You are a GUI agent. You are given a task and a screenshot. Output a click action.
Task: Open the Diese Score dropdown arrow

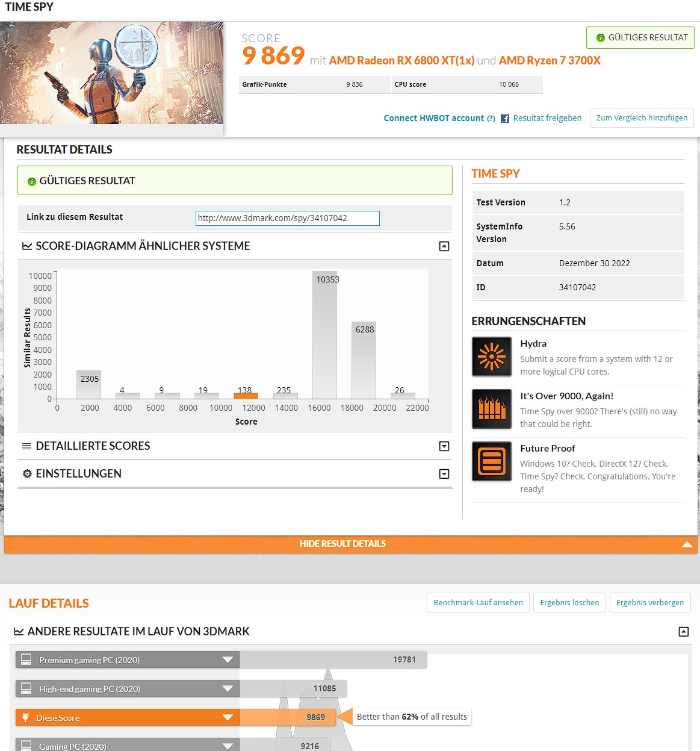tap(228, 717)
